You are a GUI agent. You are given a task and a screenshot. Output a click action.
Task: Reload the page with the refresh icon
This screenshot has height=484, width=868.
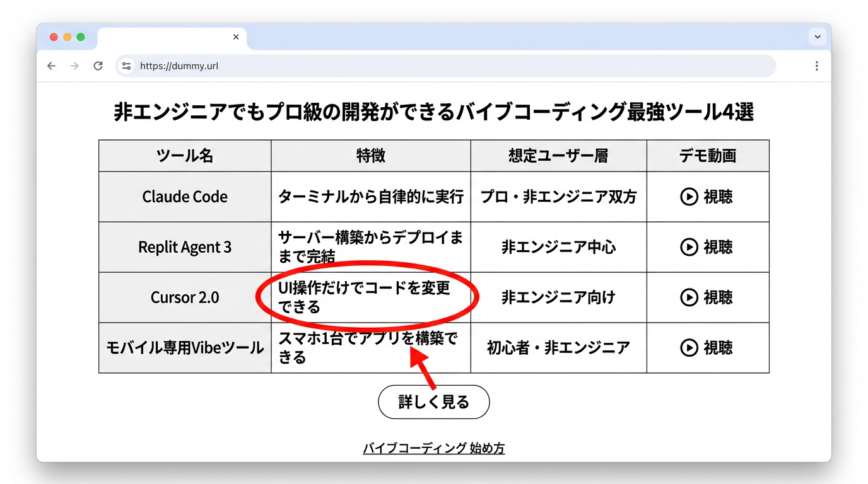[x=98, y=66]
